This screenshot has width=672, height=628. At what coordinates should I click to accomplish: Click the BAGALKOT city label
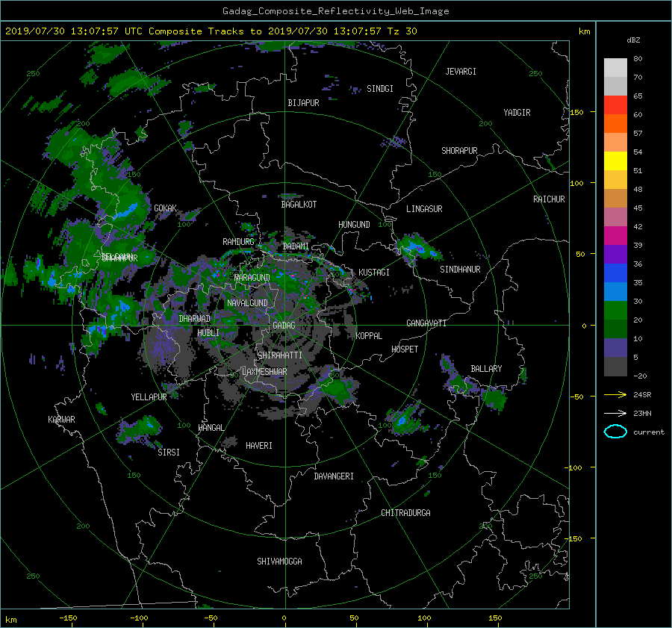[x=299, y=205]
